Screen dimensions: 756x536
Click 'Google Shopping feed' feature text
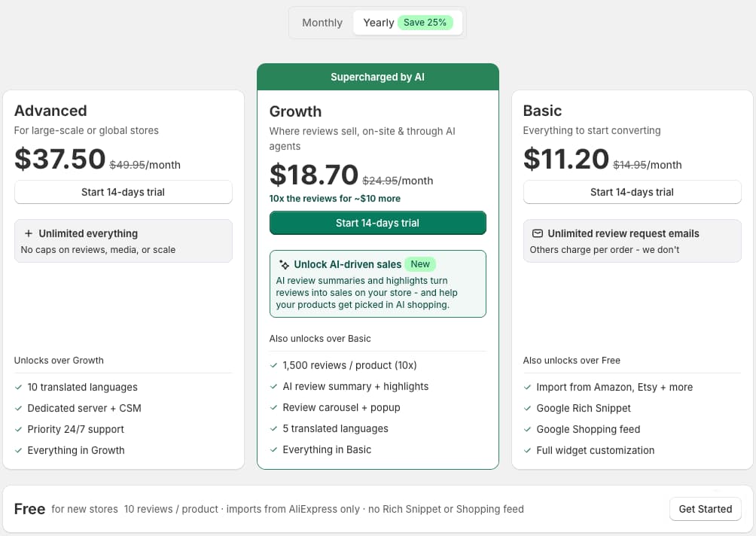(x=588, y=429)
